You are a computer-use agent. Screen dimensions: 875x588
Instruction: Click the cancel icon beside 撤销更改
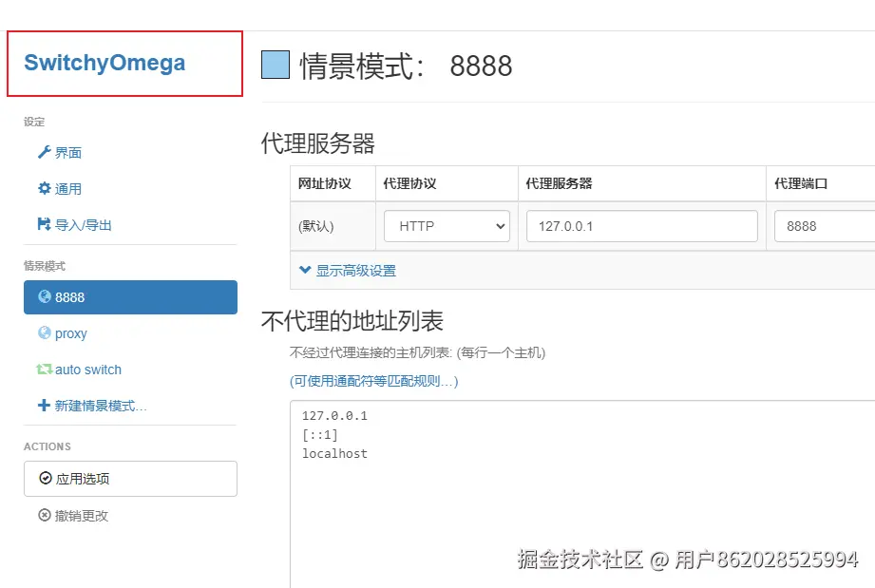(x=45, y=515)
